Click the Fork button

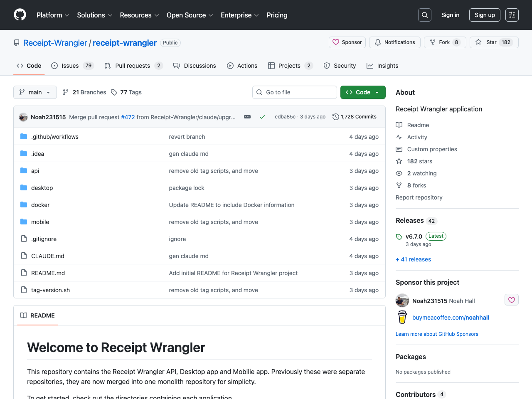[445, 42]
